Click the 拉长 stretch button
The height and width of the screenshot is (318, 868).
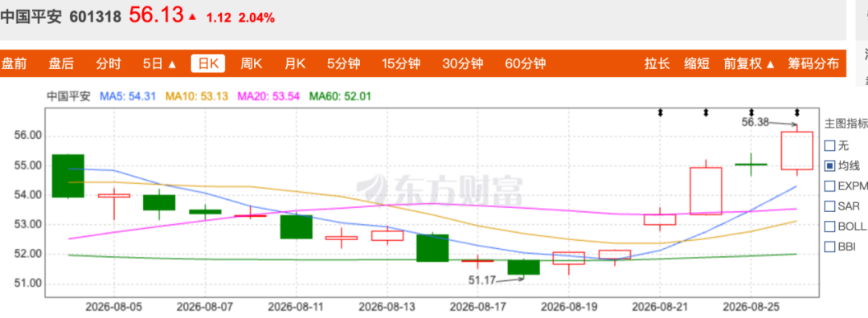657,63
